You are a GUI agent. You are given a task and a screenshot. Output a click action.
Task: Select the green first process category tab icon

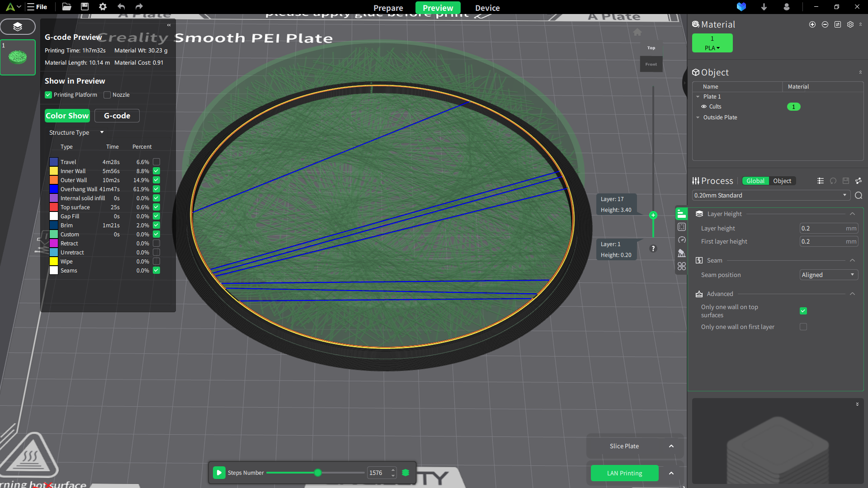(x=681, y=214)
